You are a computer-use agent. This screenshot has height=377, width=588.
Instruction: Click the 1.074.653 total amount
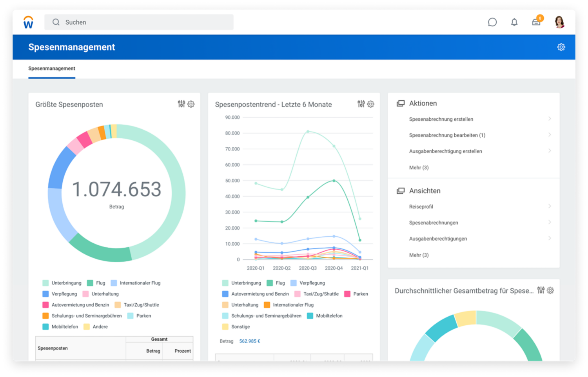click(117, 190)
